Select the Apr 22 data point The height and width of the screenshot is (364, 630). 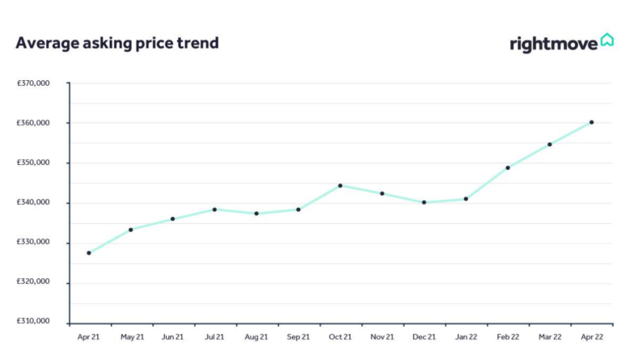coord(591,122)
